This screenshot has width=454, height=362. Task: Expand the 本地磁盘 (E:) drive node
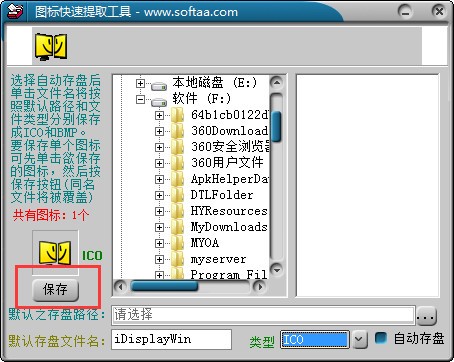(140, 83)
